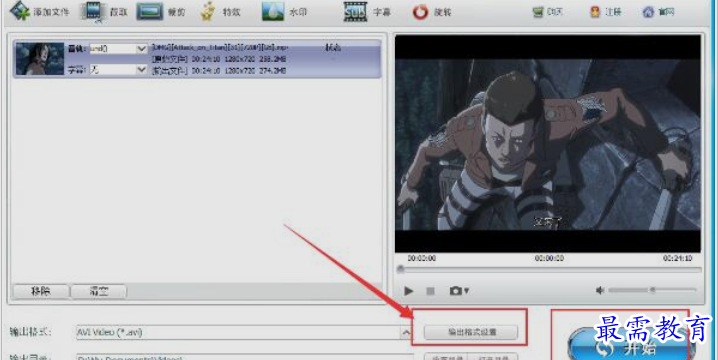
Task: Open the Watermark (水印) tool
Action: [x=273, y=11]
